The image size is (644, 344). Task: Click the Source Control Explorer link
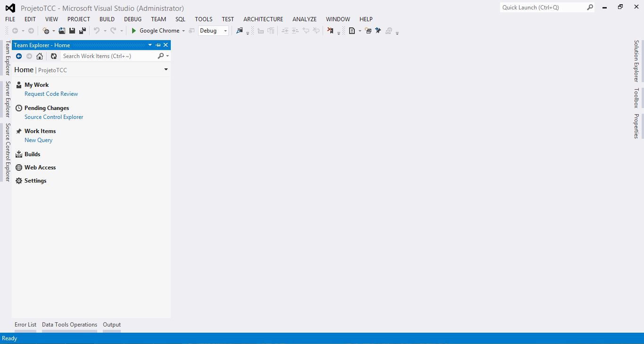[x=54, y=117]
